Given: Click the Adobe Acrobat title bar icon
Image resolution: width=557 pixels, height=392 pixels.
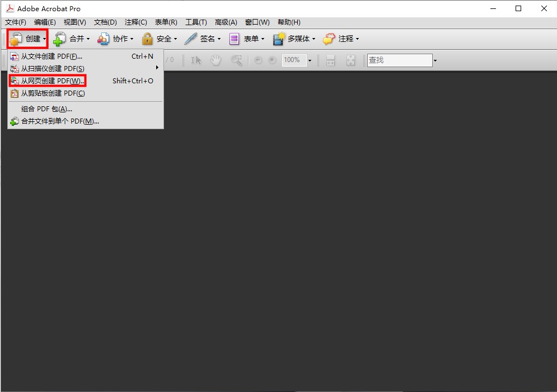Looking at the screenshot, I should (x=10, y=8).
